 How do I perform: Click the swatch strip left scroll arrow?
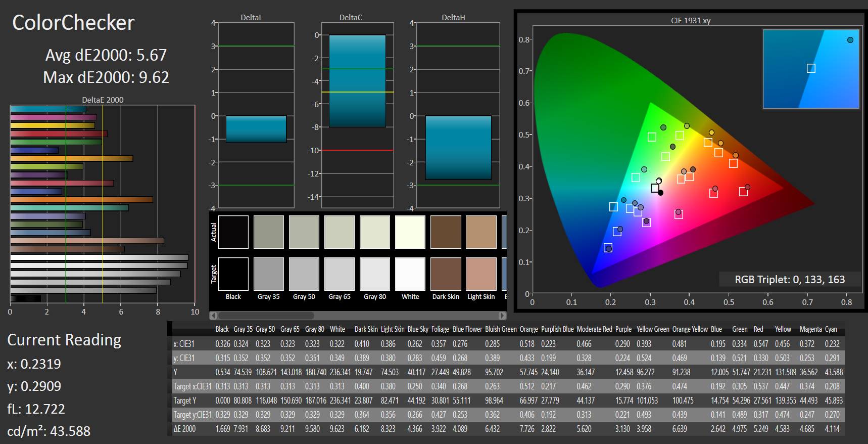coord(213,316)
